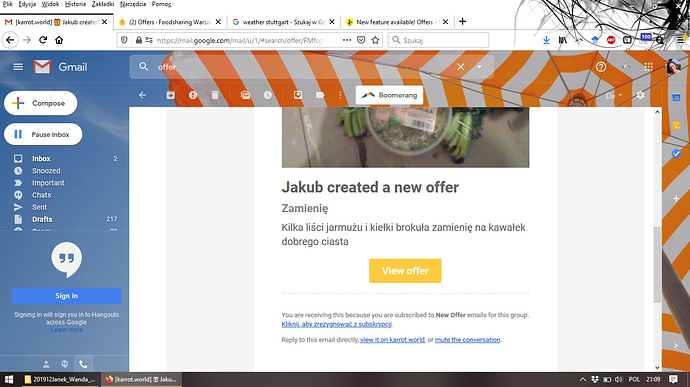The width and height of the screenshot is (690, 387).
Task: Open Gmail settings gear icon
Action: pos(640,95)
